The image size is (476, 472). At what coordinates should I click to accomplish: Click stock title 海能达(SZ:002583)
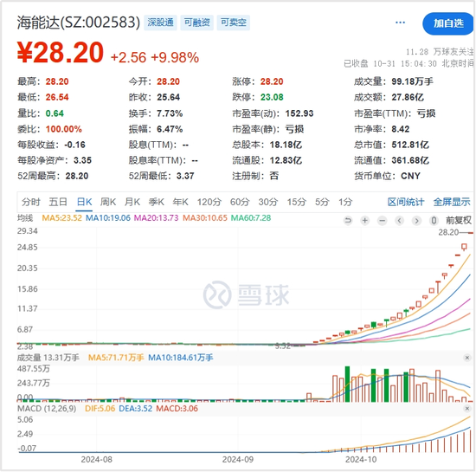pyautogui.click(x=78, y=23)
